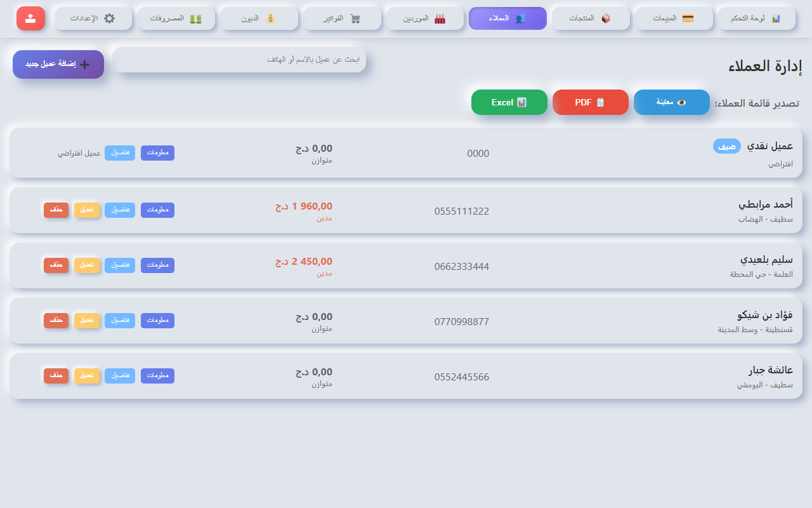Image resolution: width=812 pixels, height=508 pixels.
Task: Click the customer name عائشة جبار
Action: click(x=771, y=370)
